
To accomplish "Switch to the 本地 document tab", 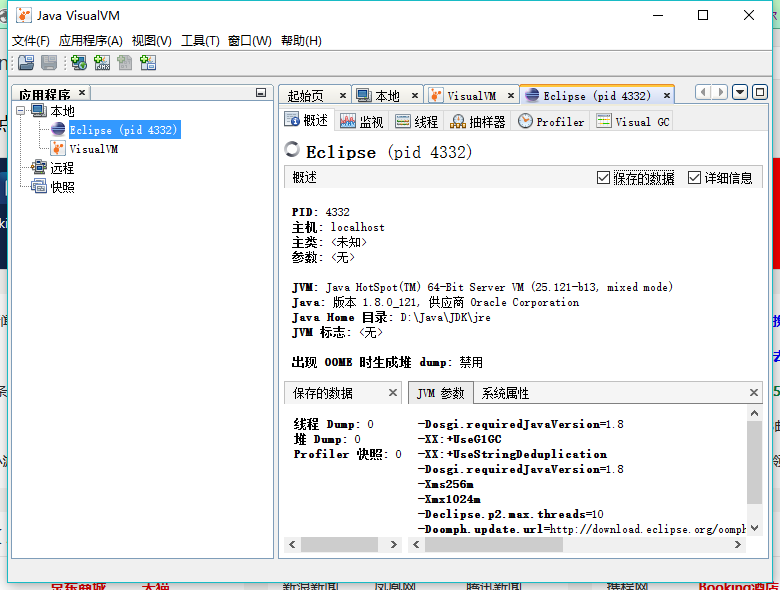I will (x=387, y=96).
